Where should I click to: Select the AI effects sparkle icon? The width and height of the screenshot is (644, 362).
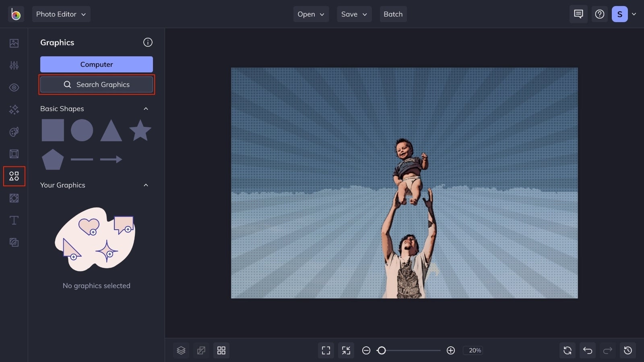(14, 109)
